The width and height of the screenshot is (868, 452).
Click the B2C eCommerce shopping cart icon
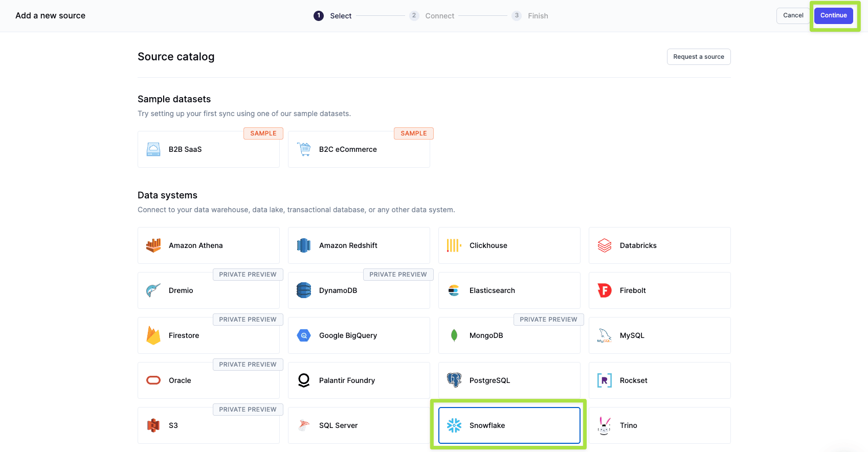[x=304, y=149]
